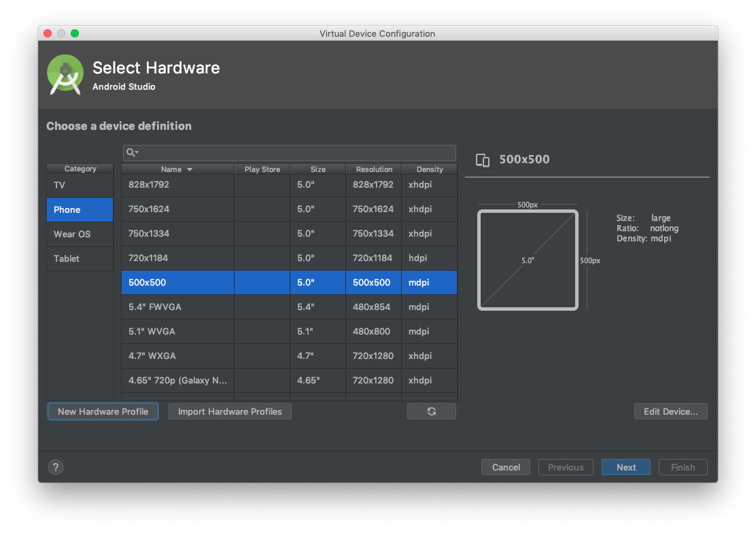Click the 500x500 device preview thumbnail

528,260
